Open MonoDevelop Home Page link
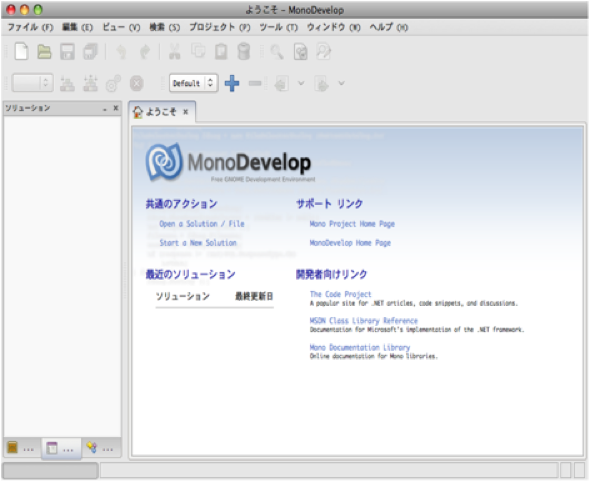Image resolution: width=590 pixels, height=482 pixels. click(350, 243)
